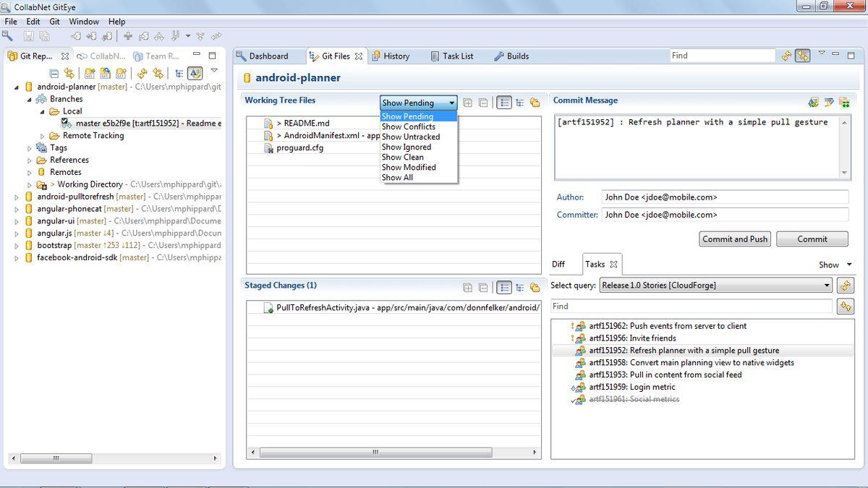Toggle tree view for Working Tree Files
Viewport: 868px width, 488px height.
pos(519,103)
